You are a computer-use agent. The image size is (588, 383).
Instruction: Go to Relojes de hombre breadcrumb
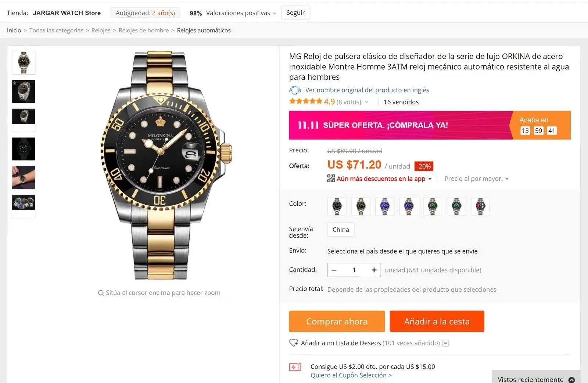144,30
